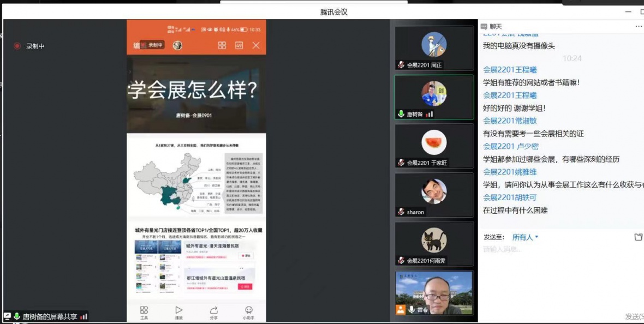Open the 工具 tools icon in phone toolbar

[x=144, y=312]
